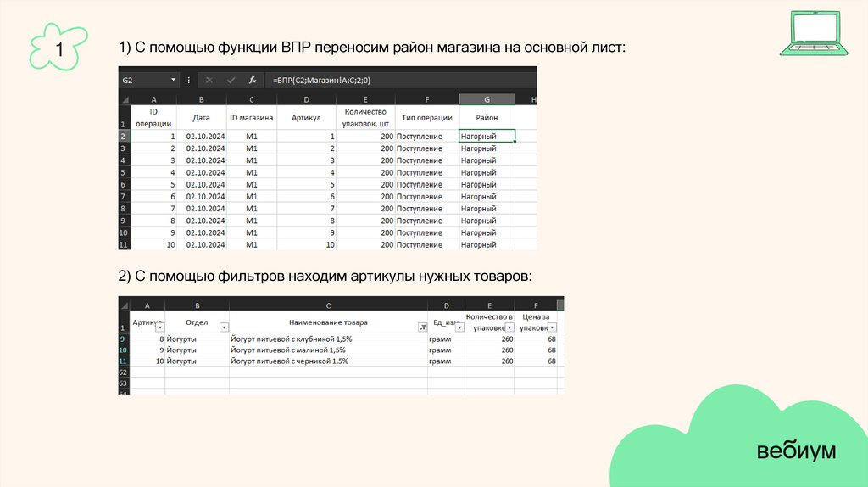Click грамм cell in filtered row 10
The image size is (868, 487).
click(446, 350)
